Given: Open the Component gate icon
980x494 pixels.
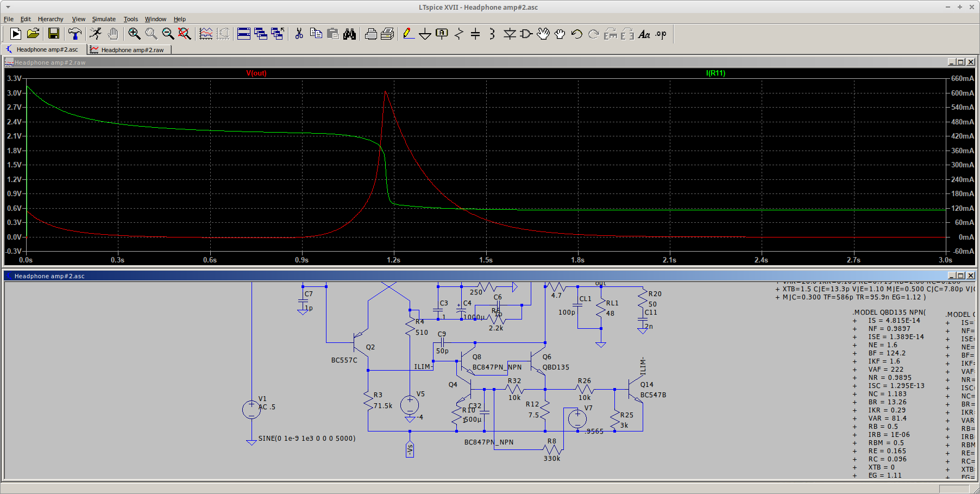Looking at the screenshot, I should point(526,34).
